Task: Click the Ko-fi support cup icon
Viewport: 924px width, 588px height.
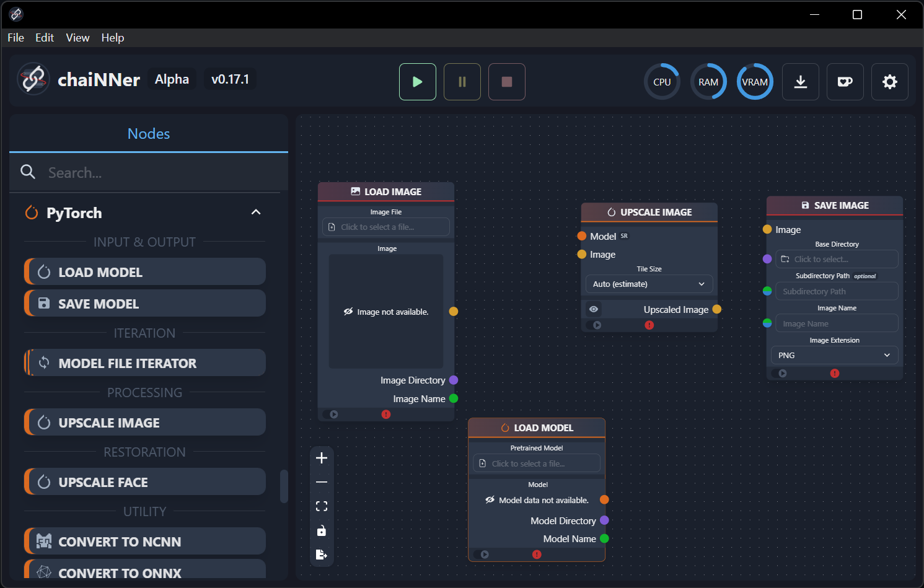Action: [x=845, y=82]
